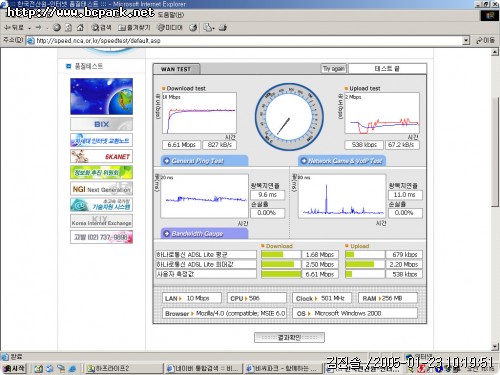
Task: Click the 2.20 Mbps upload bar
Action: pyautogui.click(x=365, y=264)
